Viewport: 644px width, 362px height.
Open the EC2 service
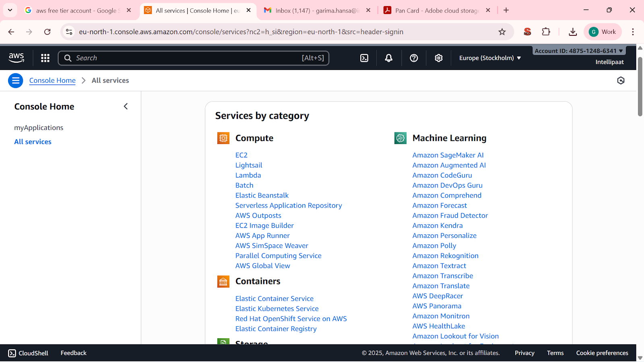241,155
